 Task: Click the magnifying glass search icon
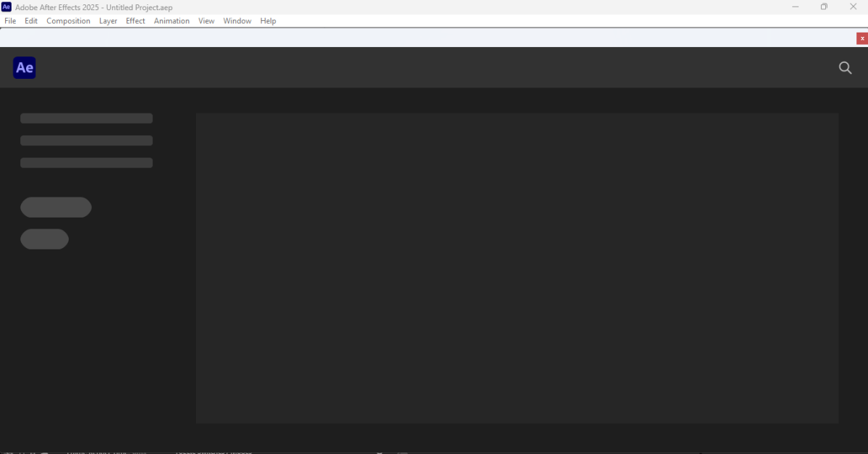coord(845,68)
